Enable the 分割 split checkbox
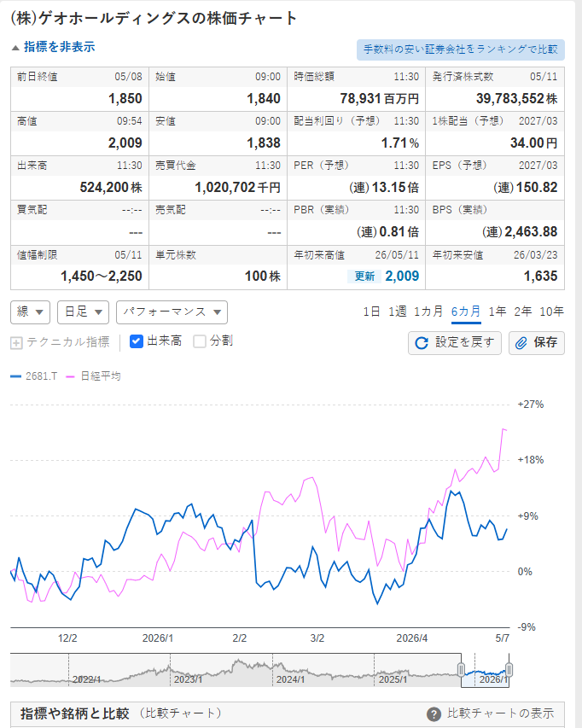Image resolution: width=582 pixels, height=728 pixels. (x=200, y=341)
